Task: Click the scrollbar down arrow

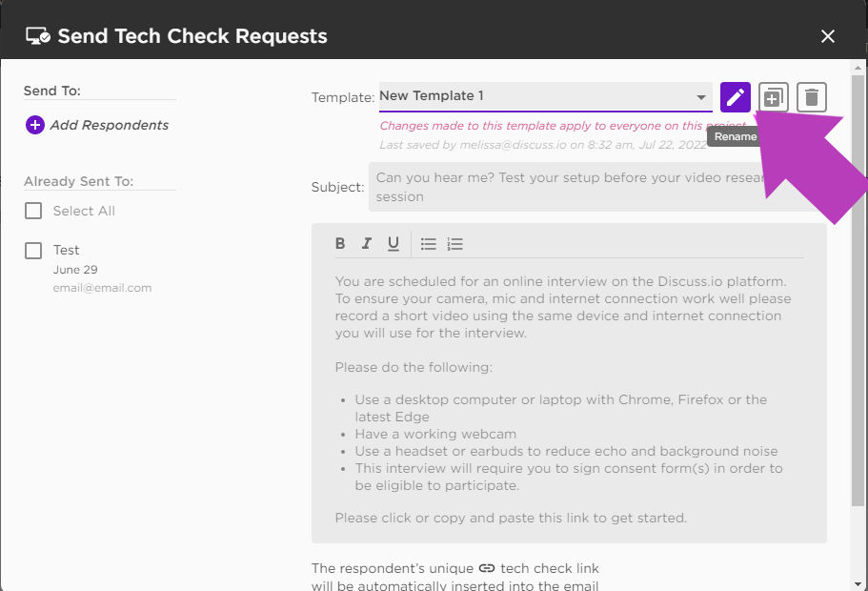Action: 858,584
